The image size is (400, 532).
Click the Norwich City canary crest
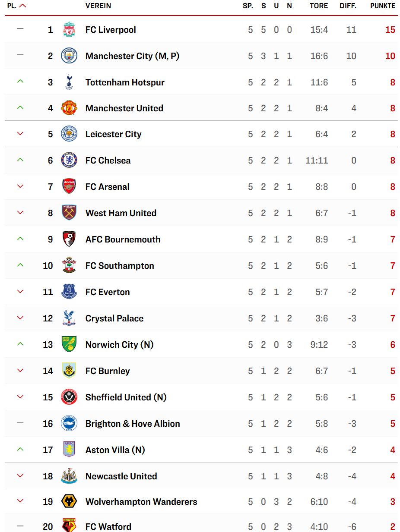pyautogui.click(x=69, y=344)
